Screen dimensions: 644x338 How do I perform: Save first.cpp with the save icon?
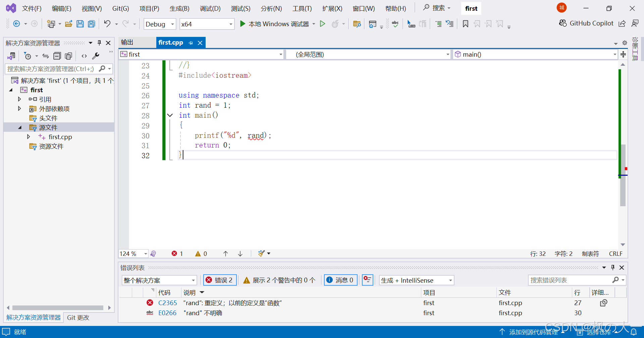(x=80, y=24)
